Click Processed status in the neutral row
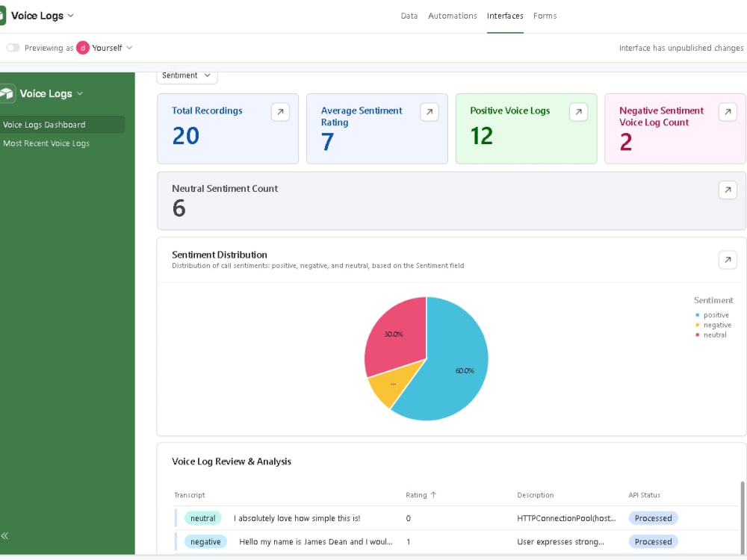Image resolution: width=747 pixels, height=560 pixels. 653,518
